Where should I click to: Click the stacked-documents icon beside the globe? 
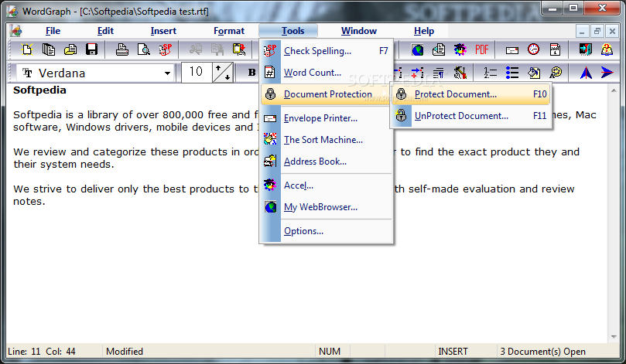(439, 49)
